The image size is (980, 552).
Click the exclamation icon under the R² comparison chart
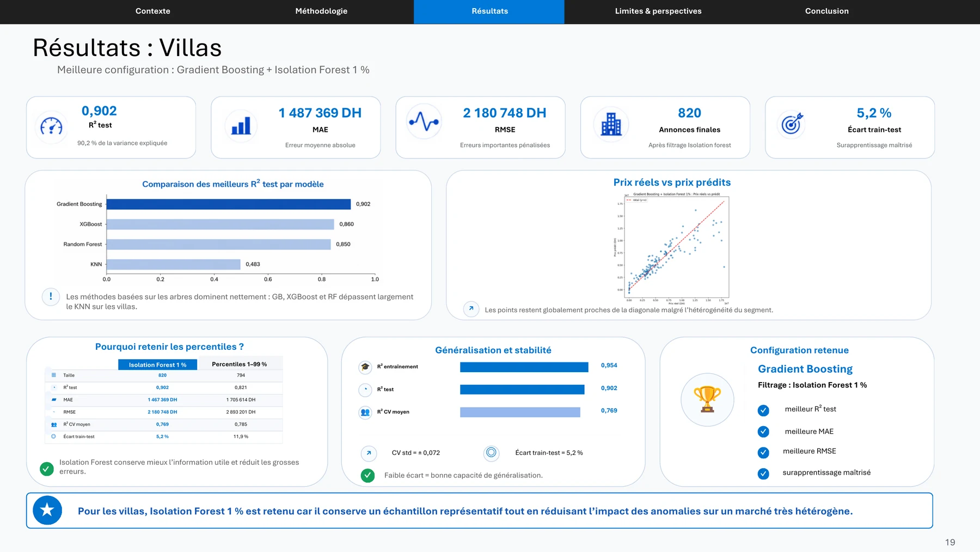(51, 296)
